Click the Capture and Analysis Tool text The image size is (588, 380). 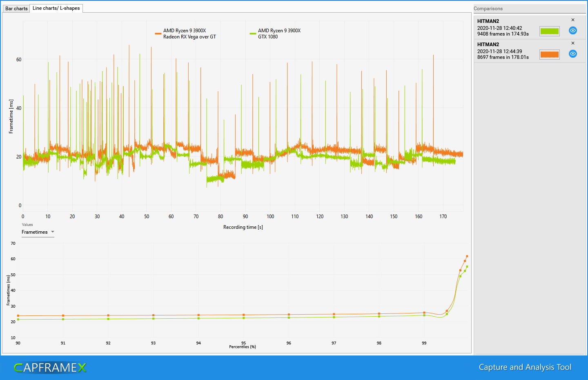click(x=525, y=367)
